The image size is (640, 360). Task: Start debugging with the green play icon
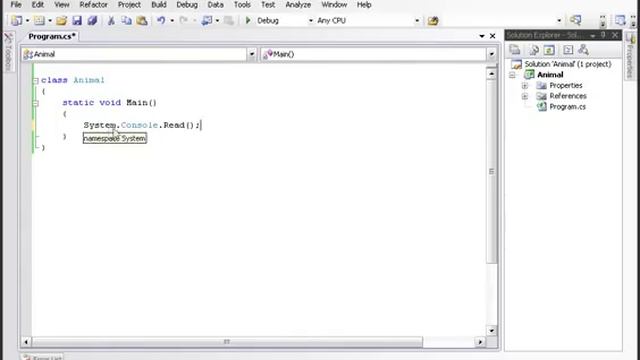(x=248, y=20)
